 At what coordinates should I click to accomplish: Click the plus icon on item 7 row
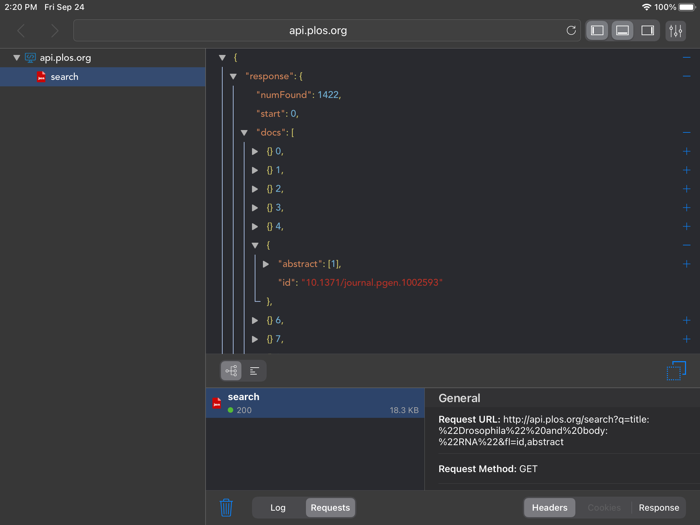(687, 339)
